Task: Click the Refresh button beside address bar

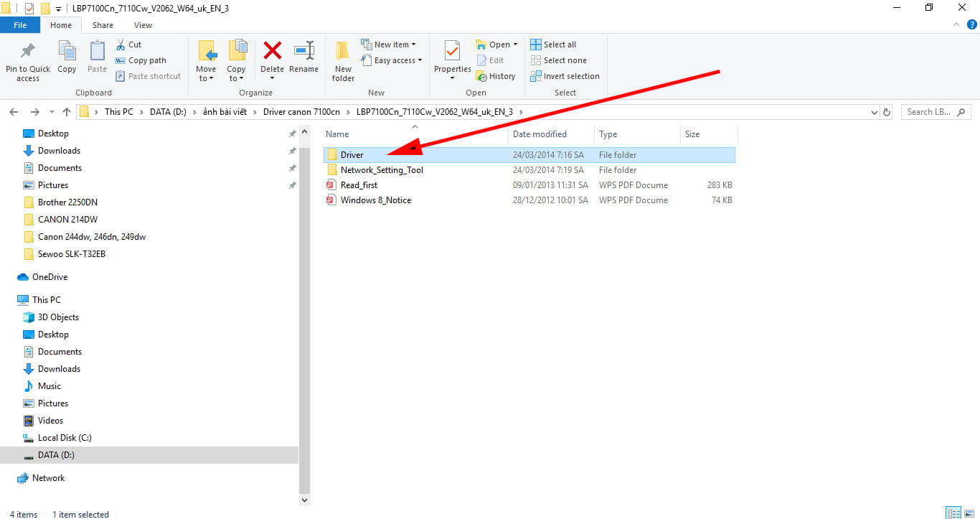Action: click(x=887, y=112)
